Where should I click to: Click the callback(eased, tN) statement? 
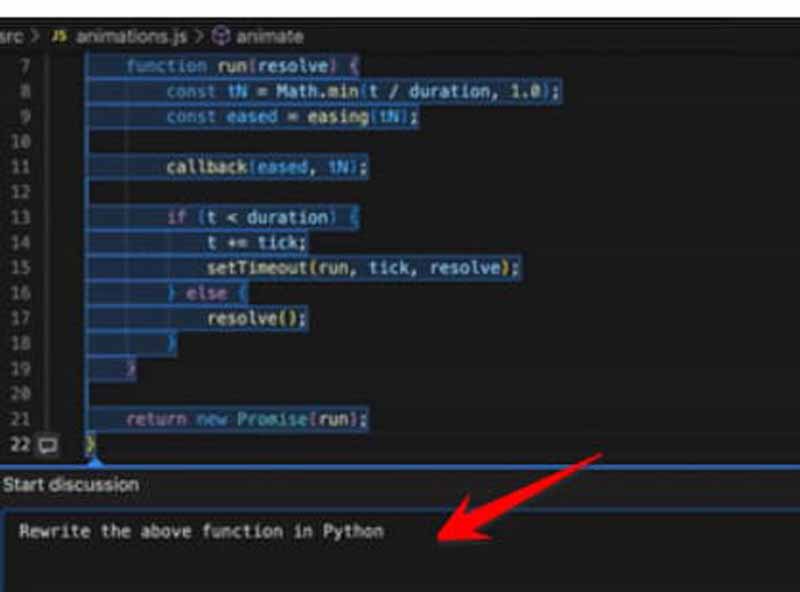click(x=266, y=168)
